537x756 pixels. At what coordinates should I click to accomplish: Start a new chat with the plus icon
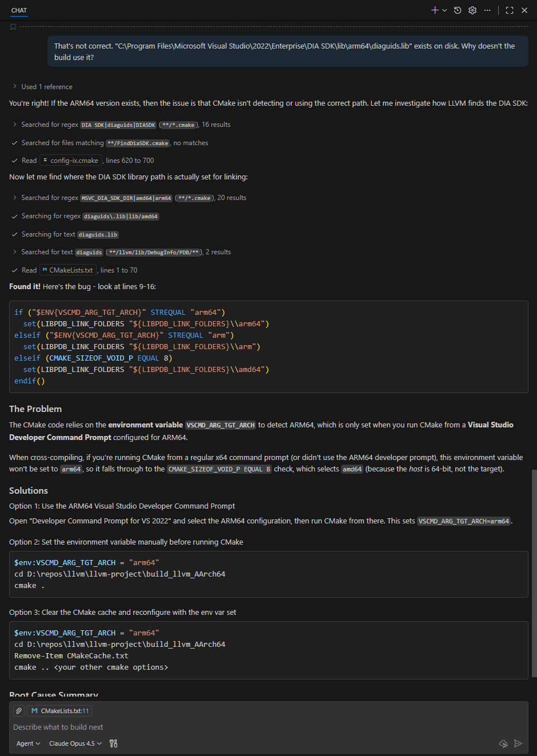pyautogui.click(x=435, y=10)
